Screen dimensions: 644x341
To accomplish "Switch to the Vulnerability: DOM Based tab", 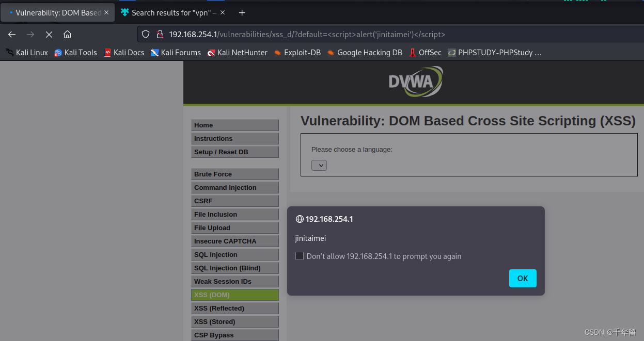I will click(58, 12).
